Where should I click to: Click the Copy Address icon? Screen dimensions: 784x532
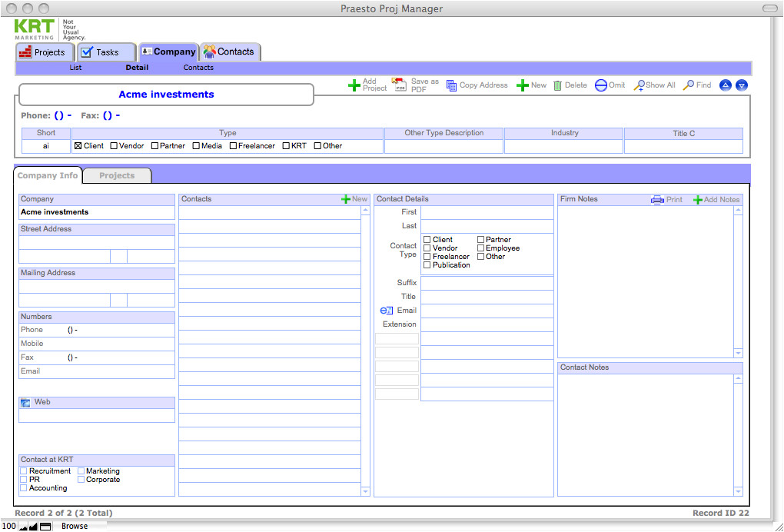pos(450,85)
